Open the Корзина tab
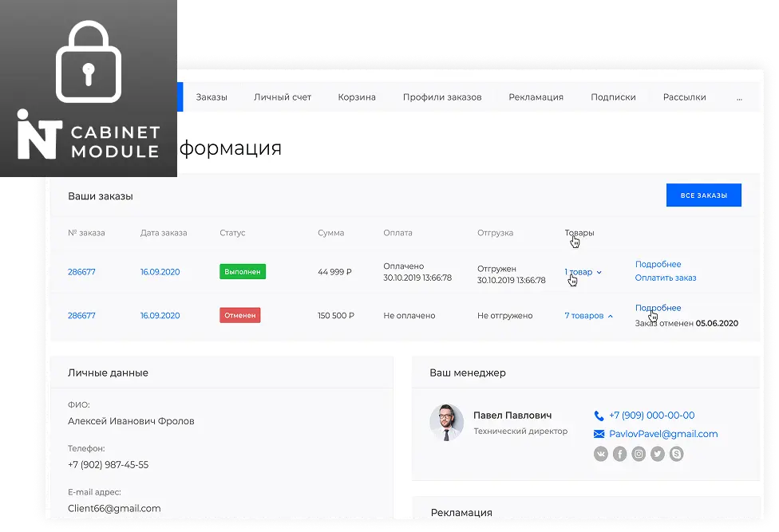The height and width of the screenshot is (532, 779). tap(357, 97)
